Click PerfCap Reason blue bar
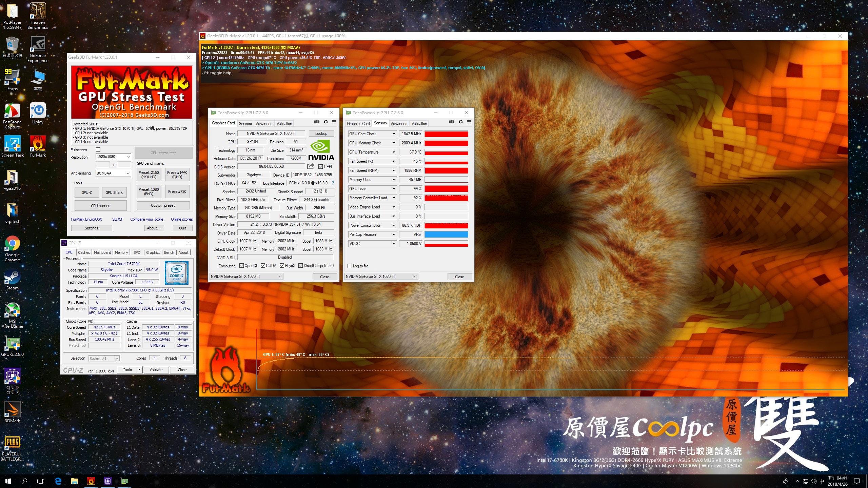Image resolution: width=868 pixels, height=488 pixels. pyautogui.click(x=446, y=235)
